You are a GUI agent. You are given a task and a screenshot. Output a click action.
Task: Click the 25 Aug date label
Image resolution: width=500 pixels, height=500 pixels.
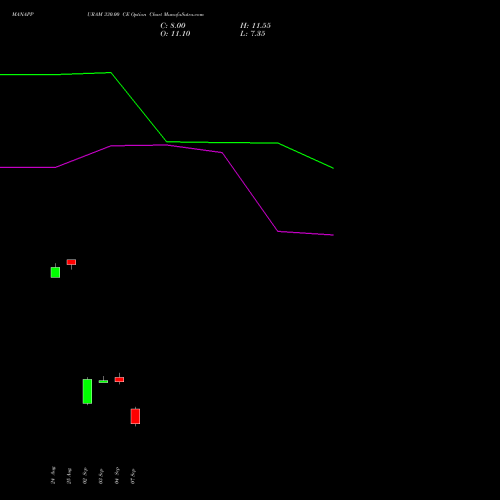point(69,476)
